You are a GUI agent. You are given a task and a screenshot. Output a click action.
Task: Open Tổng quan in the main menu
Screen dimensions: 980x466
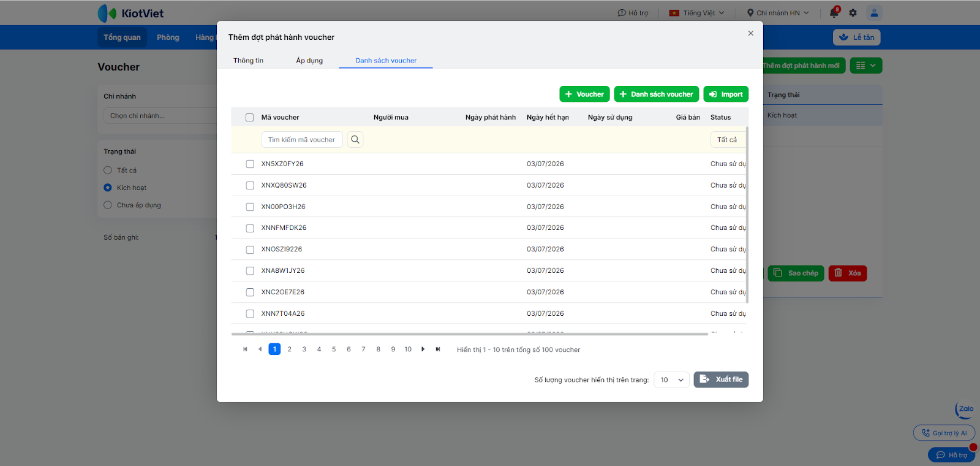coord(122,37)
